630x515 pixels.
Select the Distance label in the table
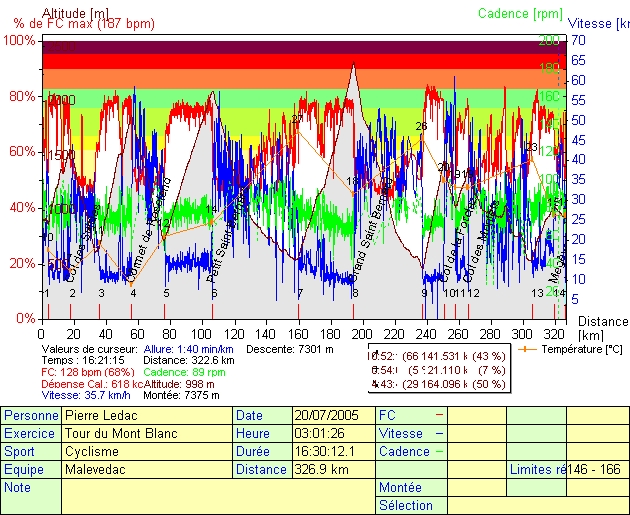(x=263, y=470)
